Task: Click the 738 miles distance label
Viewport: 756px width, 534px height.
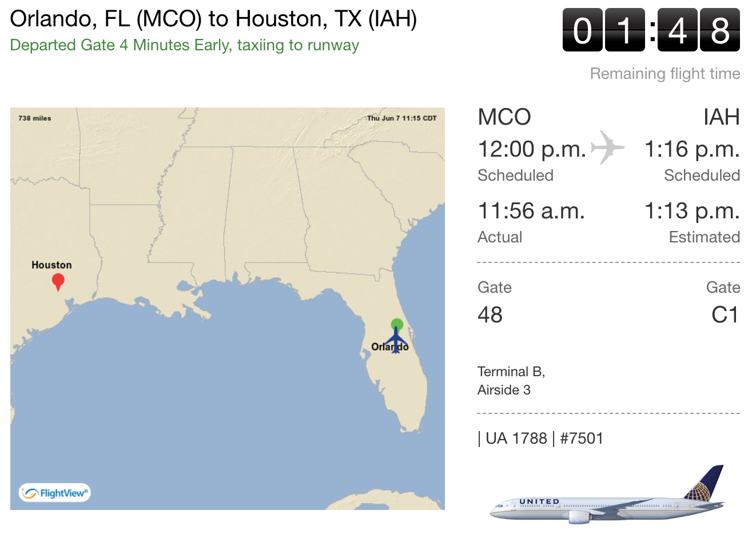Action: [x=35, y=118]
